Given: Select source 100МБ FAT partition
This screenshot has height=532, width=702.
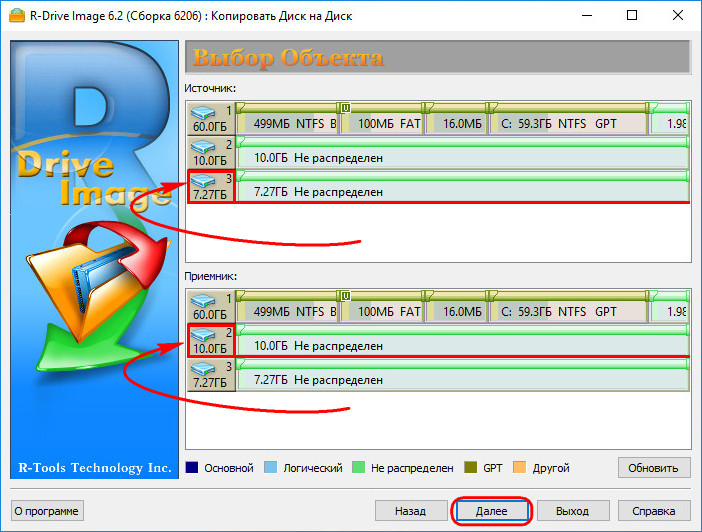Looking at the screenshot, I should click(x=382, y=124).
